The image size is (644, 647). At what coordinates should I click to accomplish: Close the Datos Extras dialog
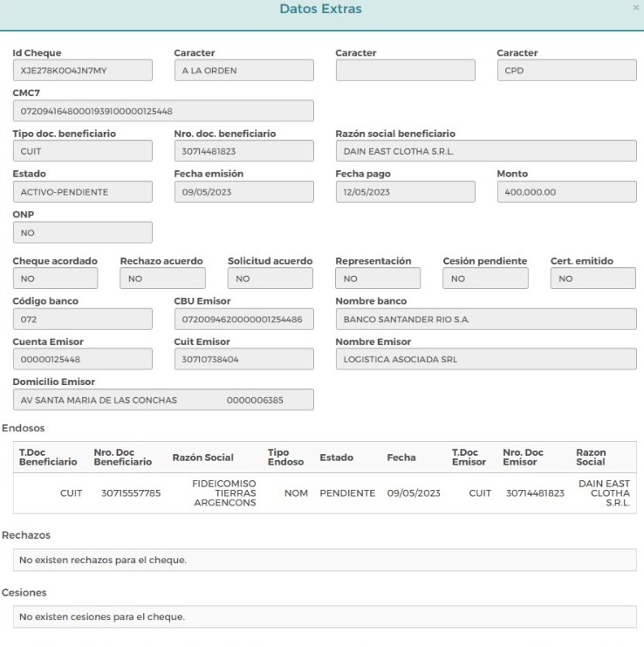[x=636, y=8]
